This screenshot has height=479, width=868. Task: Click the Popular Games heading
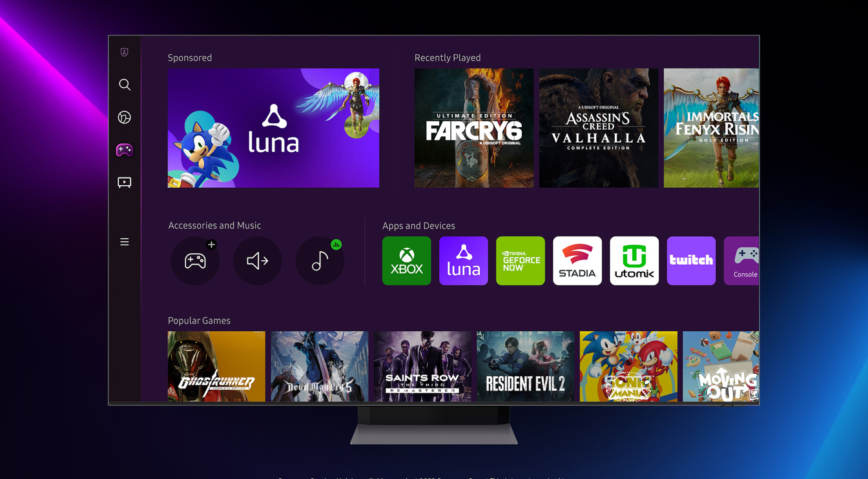pyautogui.click(x=199, y=321)
